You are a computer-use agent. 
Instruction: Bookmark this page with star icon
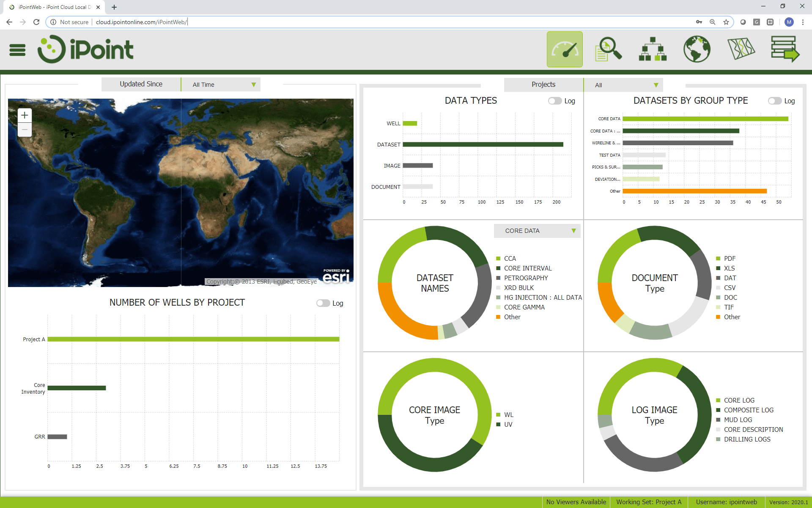point(726,22)
